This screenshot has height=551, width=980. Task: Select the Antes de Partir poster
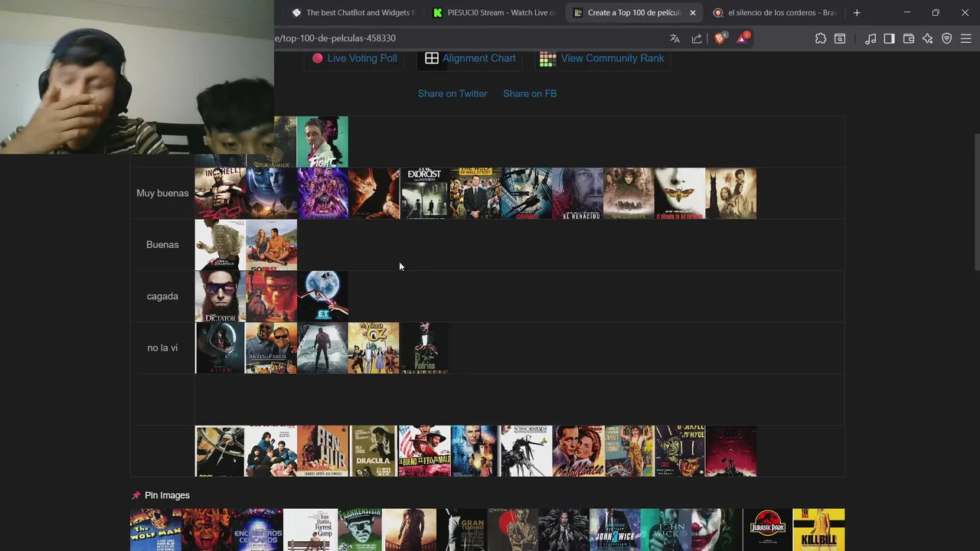click(272, 348)
